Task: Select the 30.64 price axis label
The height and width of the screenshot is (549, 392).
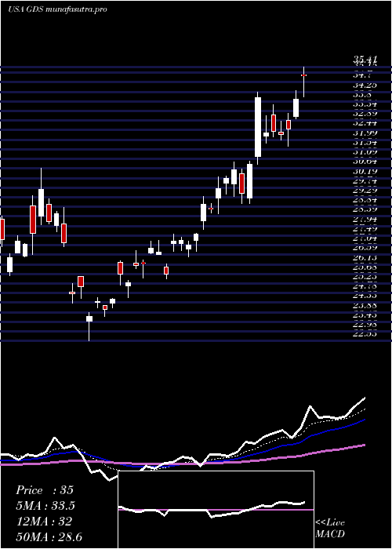Action: 365,162
